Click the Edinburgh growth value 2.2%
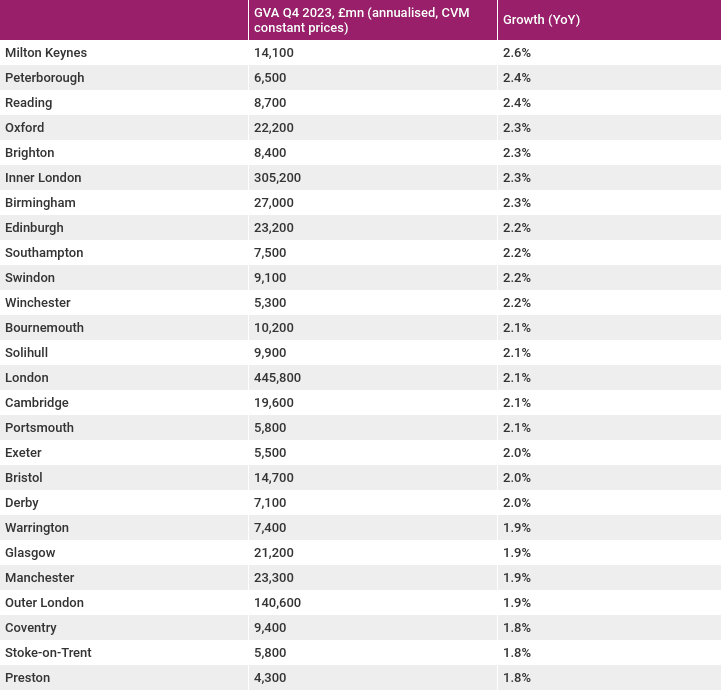 (516, 228)
